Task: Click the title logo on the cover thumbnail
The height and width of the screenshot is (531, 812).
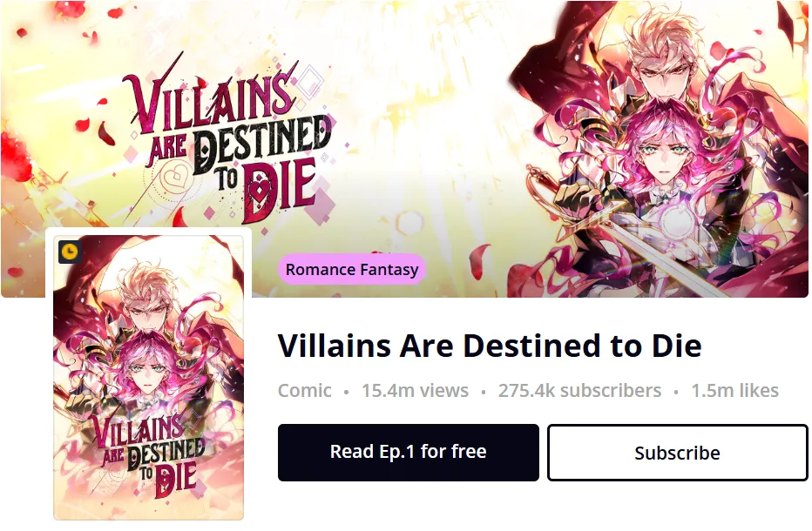Action: click(148, 453)
